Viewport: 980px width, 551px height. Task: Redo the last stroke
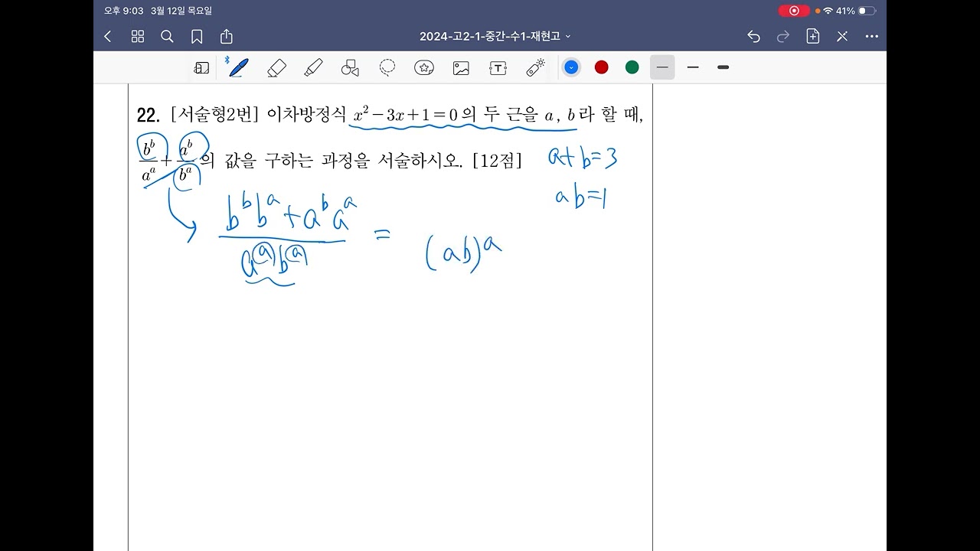tap(783, 36)
